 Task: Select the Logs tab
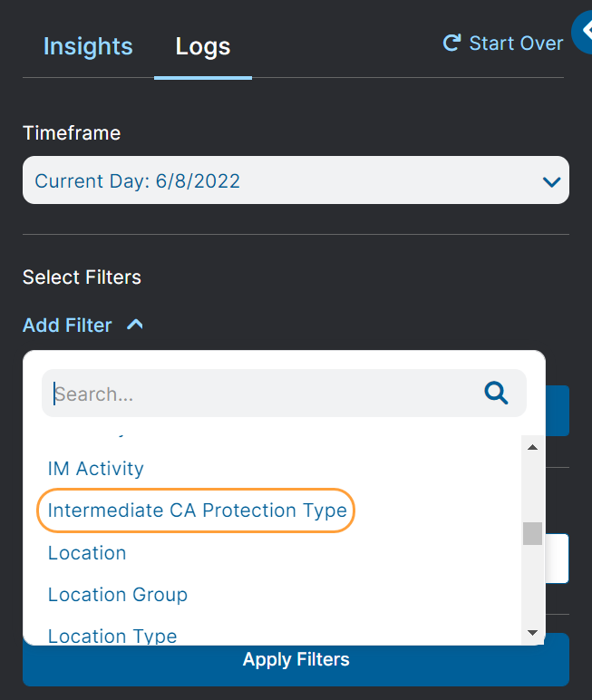(203, 46)
